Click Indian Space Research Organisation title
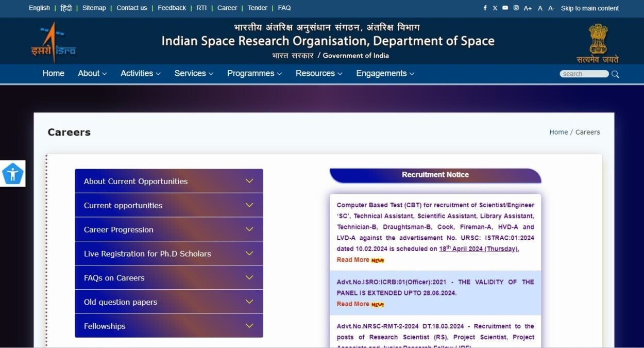 [x=328, y=41]
